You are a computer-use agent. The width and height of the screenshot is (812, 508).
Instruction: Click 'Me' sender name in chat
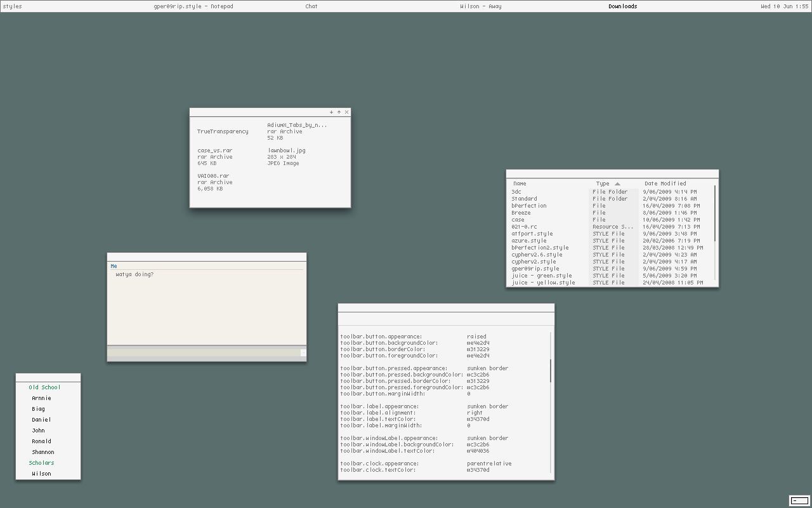coord(114,266)
